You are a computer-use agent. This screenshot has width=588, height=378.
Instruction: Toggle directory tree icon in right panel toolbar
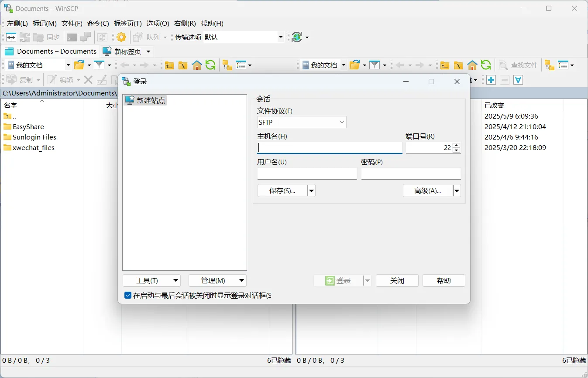(549, 65)
